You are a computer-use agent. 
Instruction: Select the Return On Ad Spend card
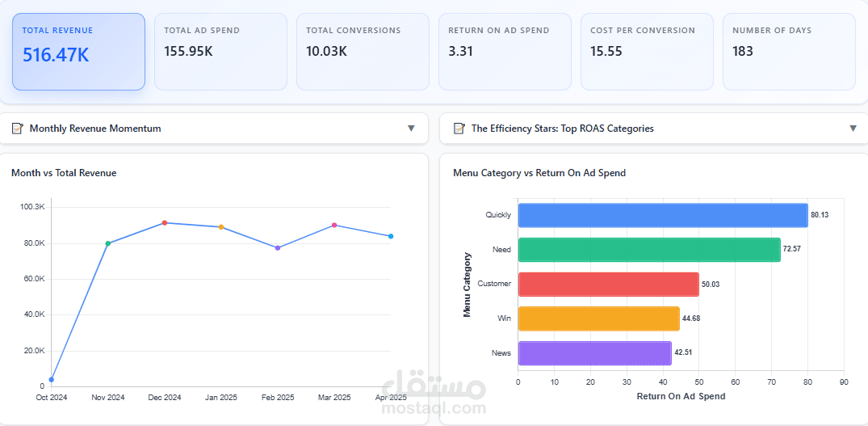click(x=505, y=52)
